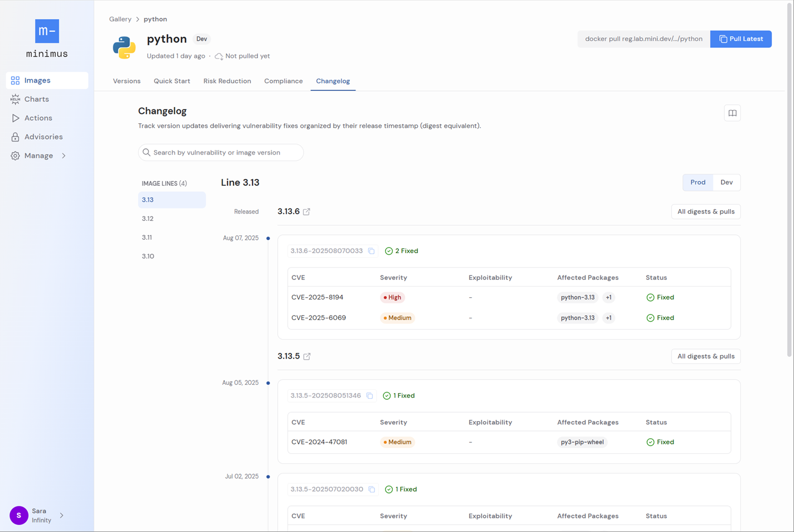Click the 3.13.6 version heading
The image size is (794, 532).
point(288,211)
